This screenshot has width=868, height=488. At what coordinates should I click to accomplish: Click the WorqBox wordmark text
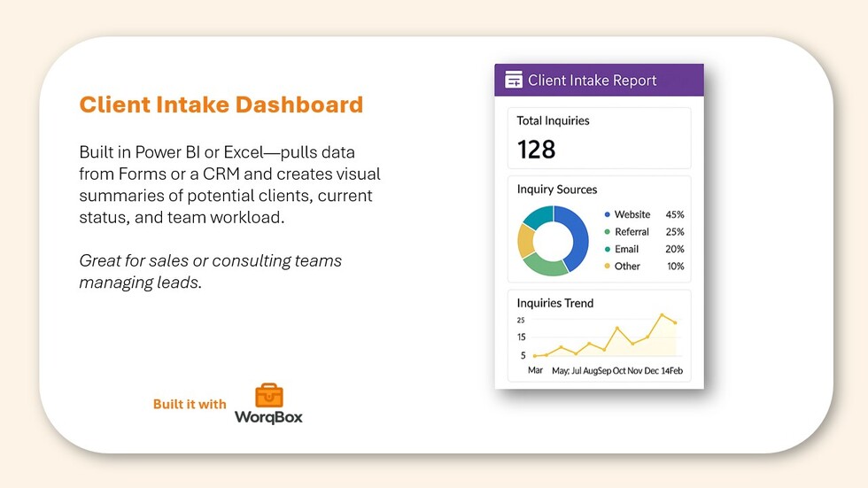tap(268, 416)
